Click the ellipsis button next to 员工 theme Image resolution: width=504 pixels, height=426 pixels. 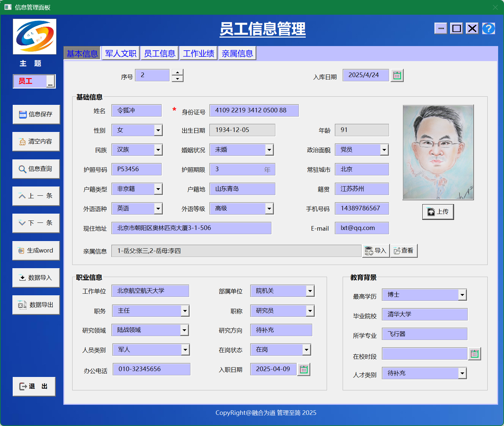tap(50, 81)
